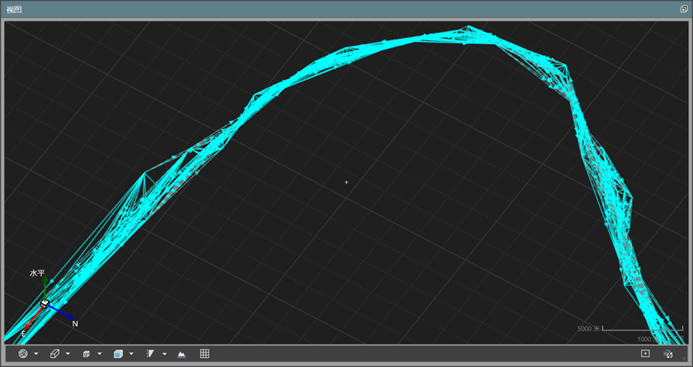693x367 pixels.
Task: Open the clipping plane dropdown arrow
Action: (x=164, y=354)
